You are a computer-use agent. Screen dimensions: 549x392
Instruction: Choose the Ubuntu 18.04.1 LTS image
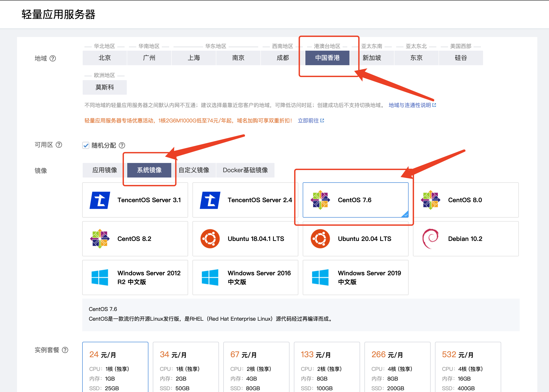[x=245, y=239]
